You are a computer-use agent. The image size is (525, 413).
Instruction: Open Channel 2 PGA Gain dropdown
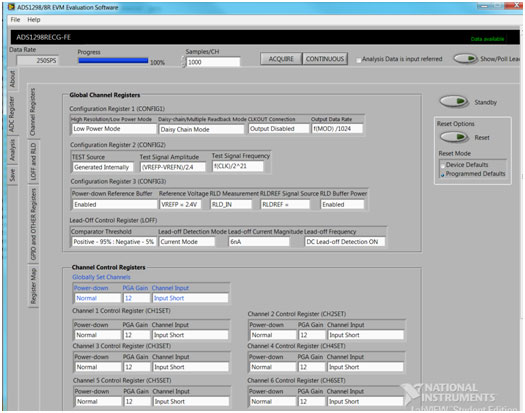coord(312,335)
